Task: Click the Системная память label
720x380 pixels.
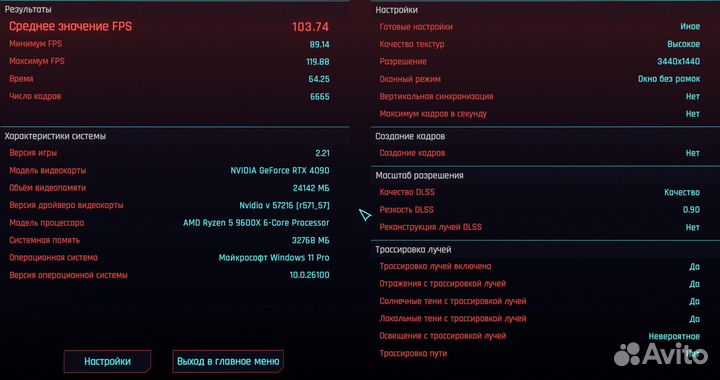Action: pyautogui.click(x=44, y=240)
